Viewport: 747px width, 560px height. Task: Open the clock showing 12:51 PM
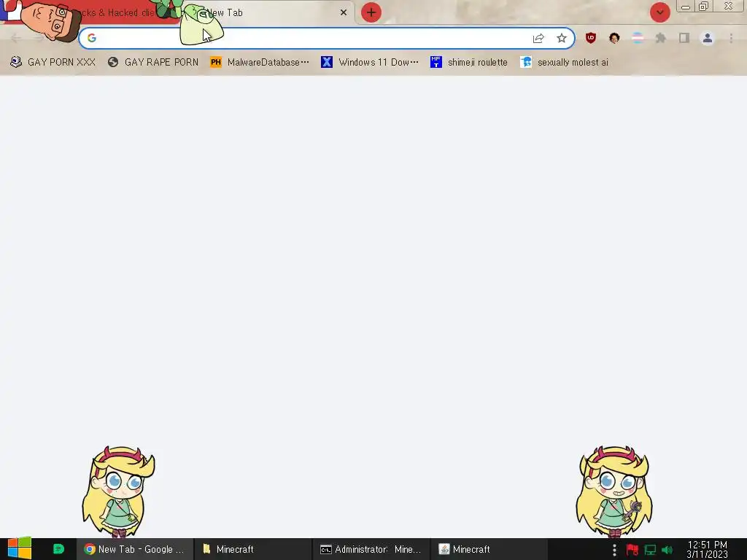(x=707, y=550)
